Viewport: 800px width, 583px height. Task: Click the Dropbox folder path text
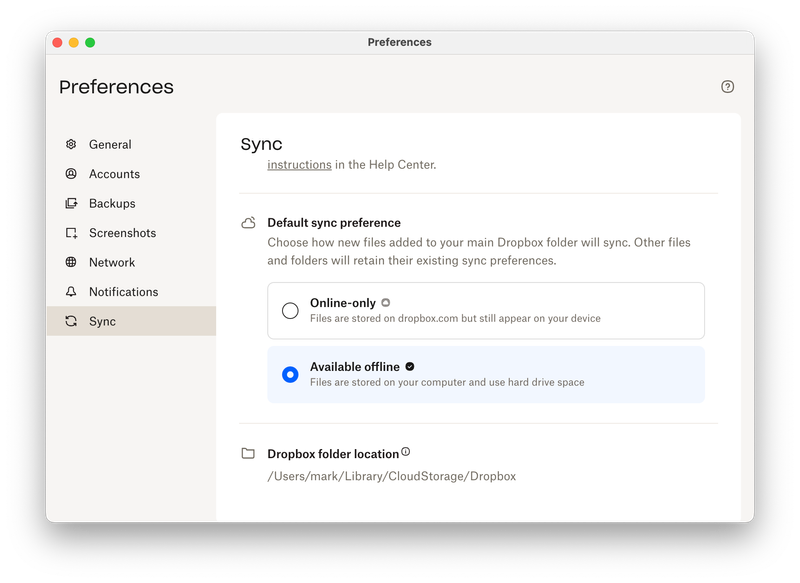[x=391, y=476]
